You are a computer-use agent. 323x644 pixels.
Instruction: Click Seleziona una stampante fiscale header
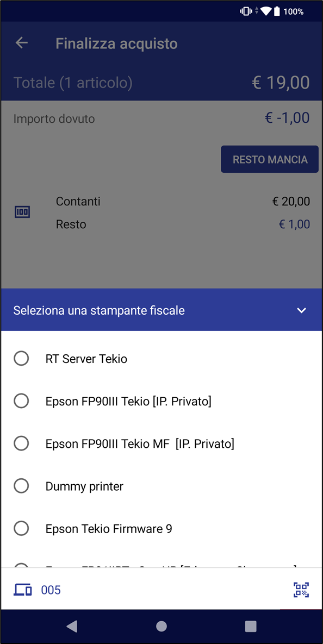click(99, 310)
